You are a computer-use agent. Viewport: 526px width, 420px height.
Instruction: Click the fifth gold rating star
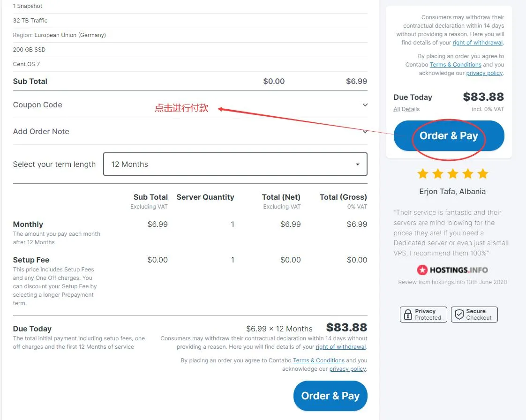(483, 174)
